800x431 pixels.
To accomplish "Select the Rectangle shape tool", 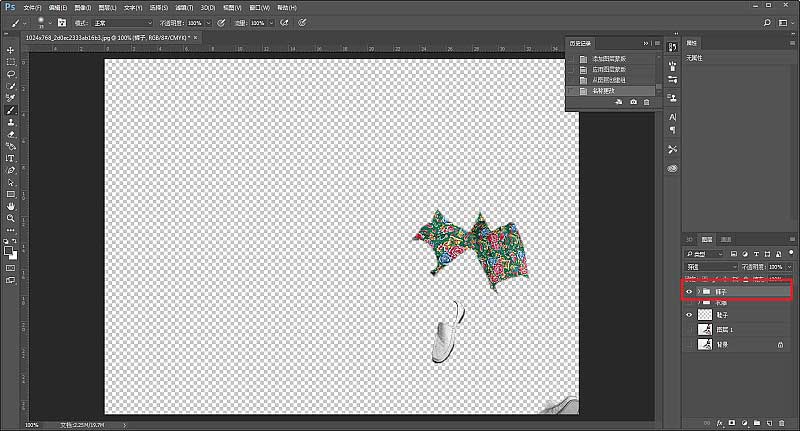I will tap(10, 194).
